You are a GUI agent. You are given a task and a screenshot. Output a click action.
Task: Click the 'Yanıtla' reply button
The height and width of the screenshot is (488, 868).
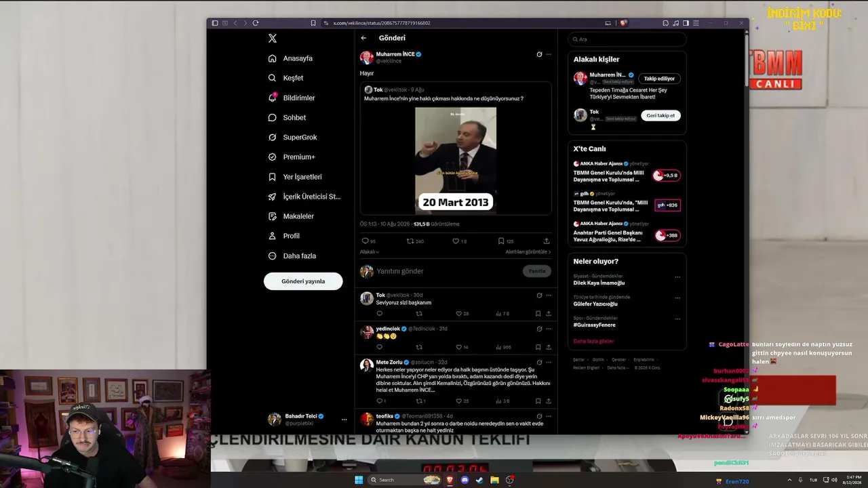pos(537,271)
